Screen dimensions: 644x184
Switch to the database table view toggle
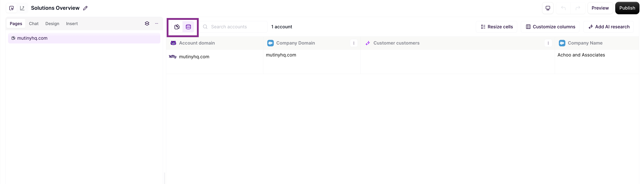point(188,27)
